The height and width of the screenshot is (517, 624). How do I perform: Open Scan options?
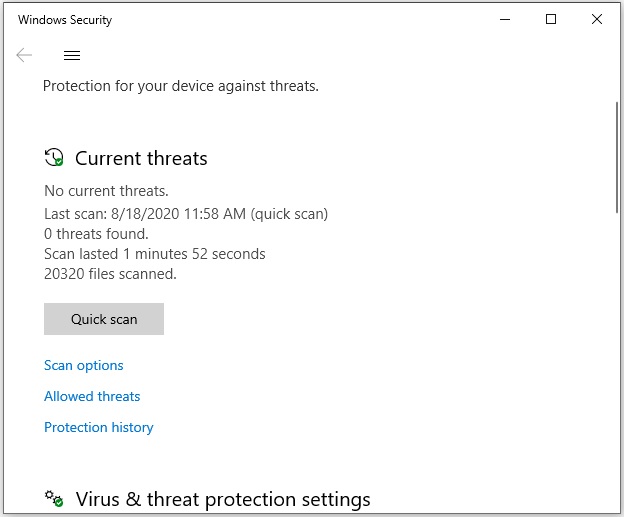tap(84, 365)
